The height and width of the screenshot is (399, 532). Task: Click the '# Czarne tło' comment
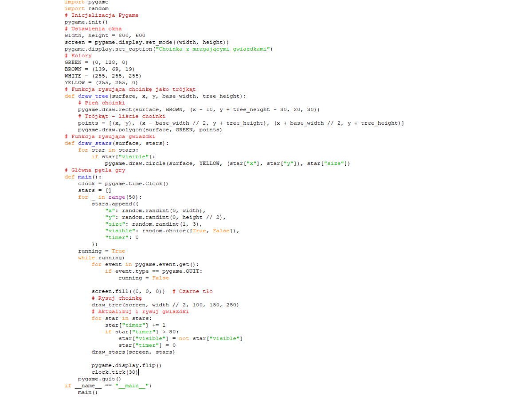point(192,292)
